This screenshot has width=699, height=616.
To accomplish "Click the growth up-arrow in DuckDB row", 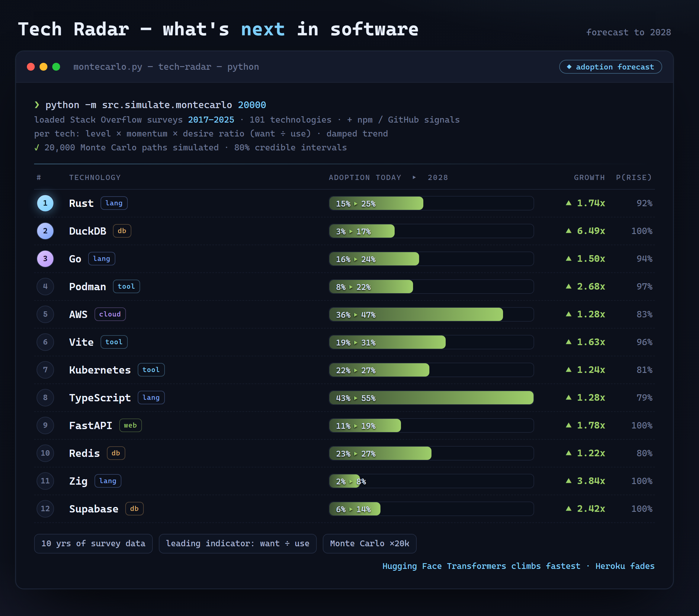I will click(569, 230).
